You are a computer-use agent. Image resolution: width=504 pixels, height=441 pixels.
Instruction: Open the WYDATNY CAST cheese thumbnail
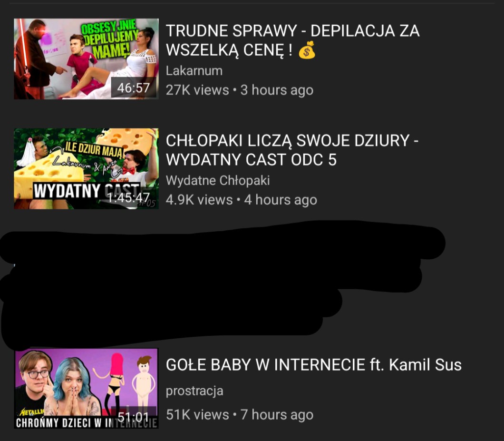coord(86,169)
